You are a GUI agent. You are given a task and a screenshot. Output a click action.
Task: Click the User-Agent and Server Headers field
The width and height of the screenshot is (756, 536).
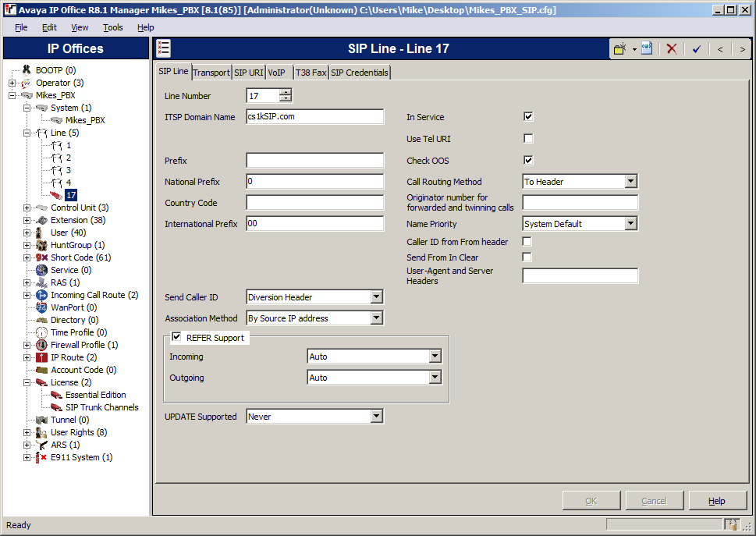tap(580, 275)
